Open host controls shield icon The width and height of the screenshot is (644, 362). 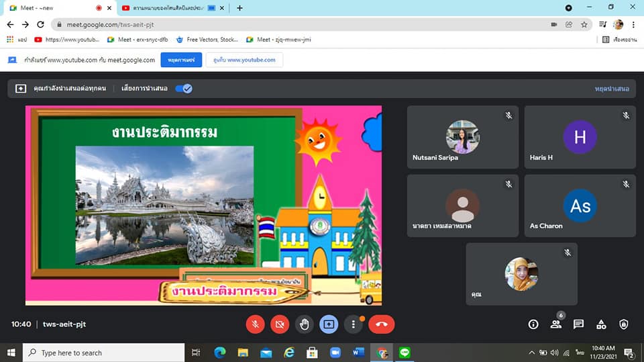(x=624, y=324)
